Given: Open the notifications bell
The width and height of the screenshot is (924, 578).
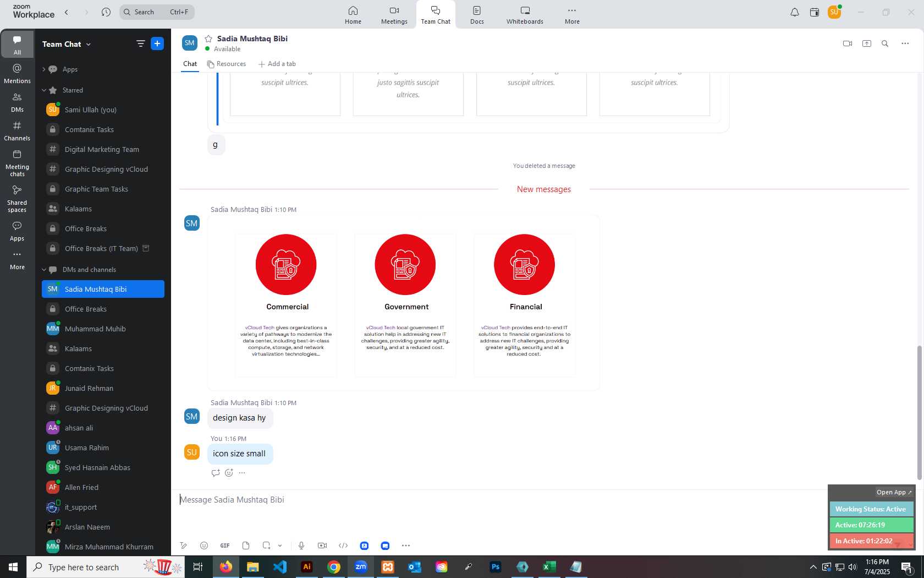Looking at the screenshot, I should click(x=795, y=12).
